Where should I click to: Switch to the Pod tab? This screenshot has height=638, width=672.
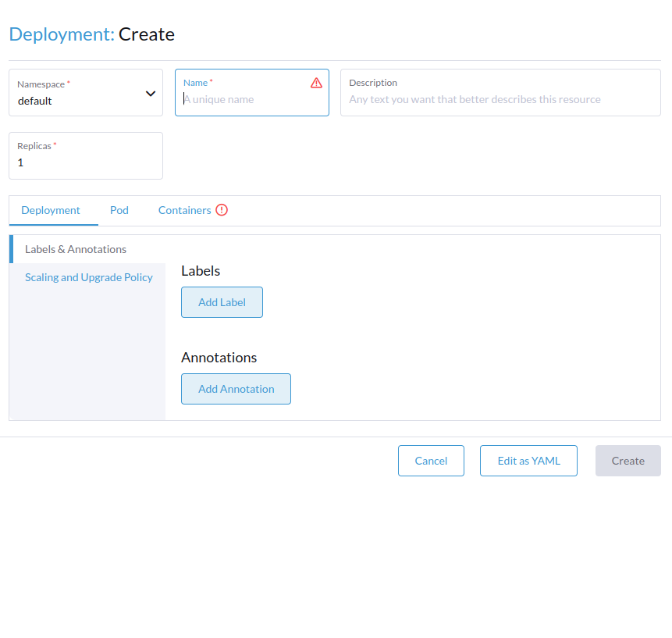click(x=119, y=209)
